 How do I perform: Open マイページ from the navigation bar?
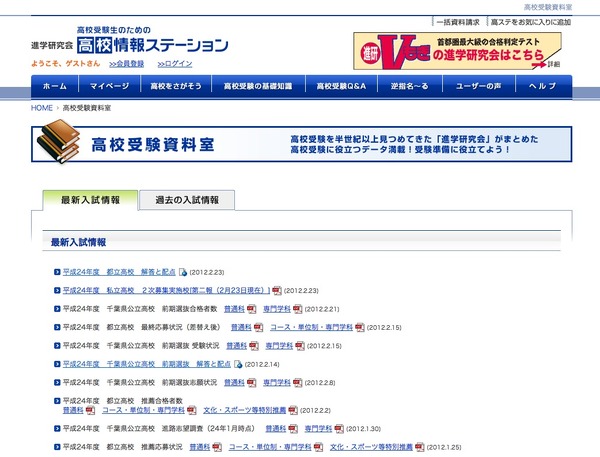coord(109,86)
